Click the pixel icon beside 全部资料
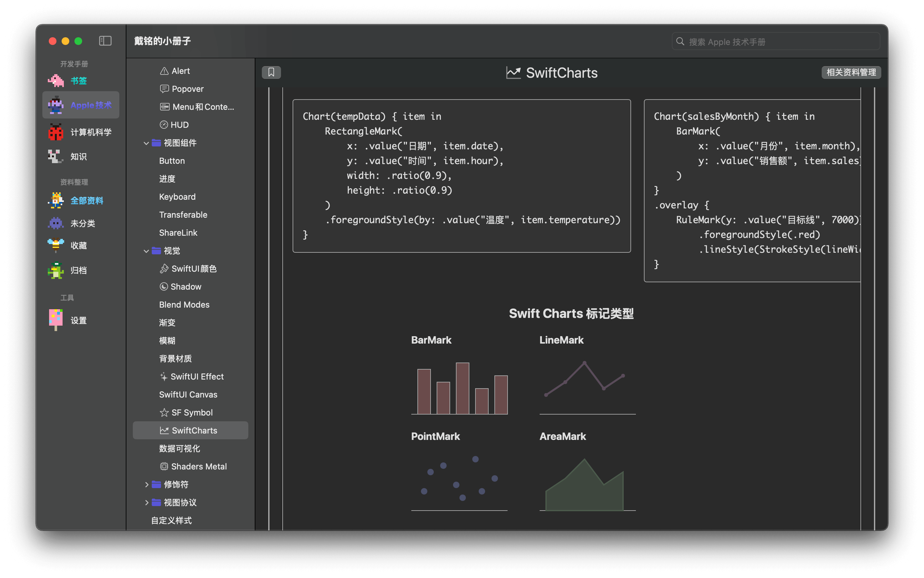 [56, 200]
